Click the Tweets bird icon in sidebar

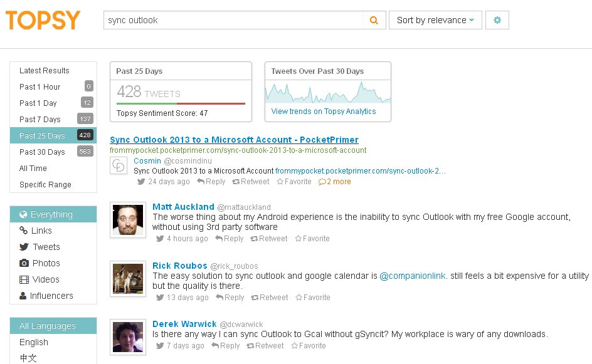24,247
